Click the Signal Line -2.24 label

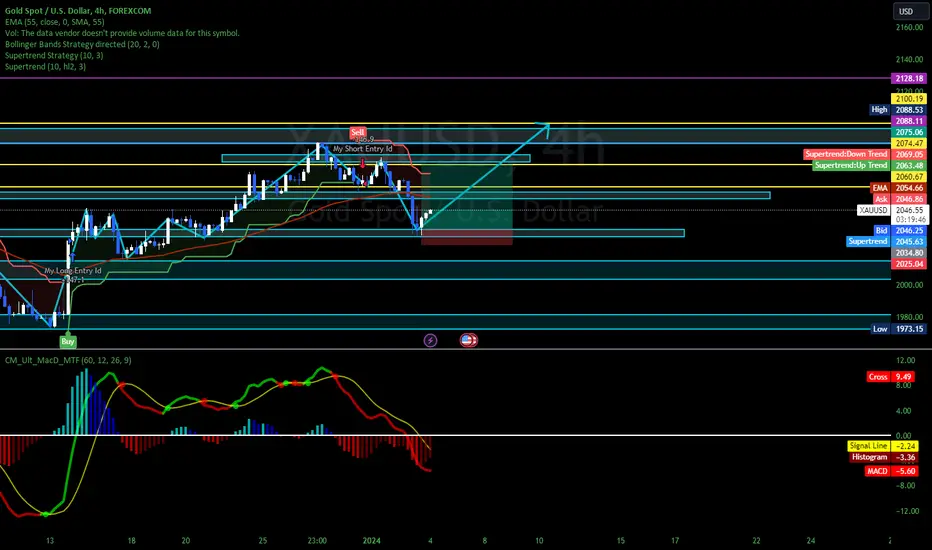[882, 446]
